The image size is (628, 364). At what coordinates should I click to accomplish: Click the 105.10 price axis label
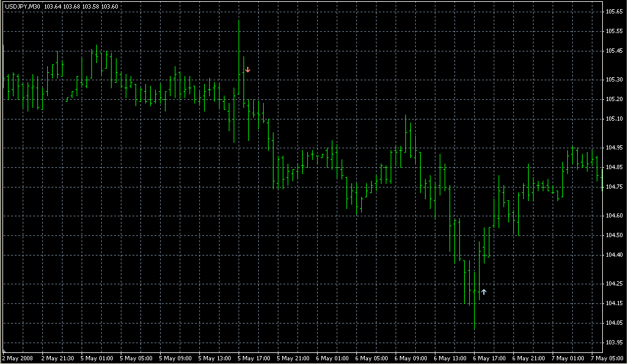(x=615, y=119)
